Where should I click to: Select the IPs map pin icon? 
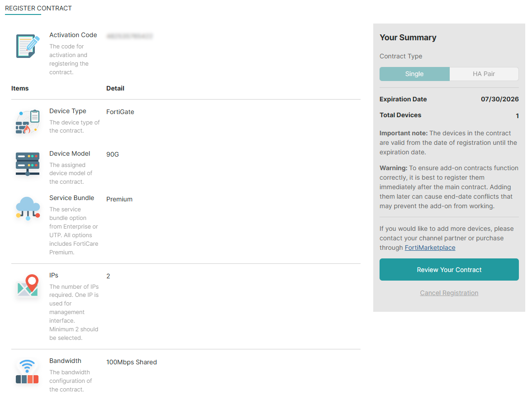(x=27, y=286)
